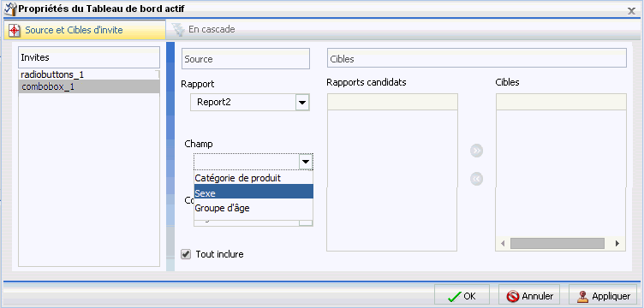Click the target icon on Source et Cibles tab
Screen dimensions: 644x308
15,30
